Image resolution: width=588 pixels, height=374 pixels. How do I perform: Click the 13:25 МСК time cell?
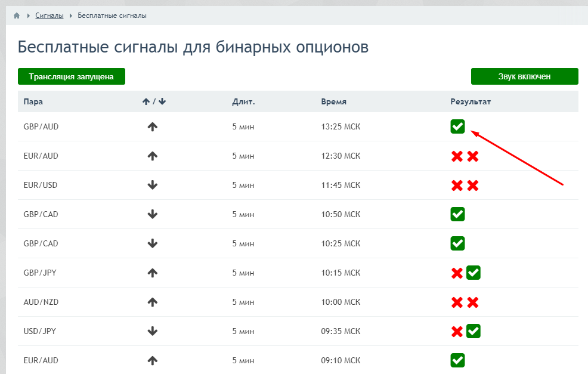[341, 127]
